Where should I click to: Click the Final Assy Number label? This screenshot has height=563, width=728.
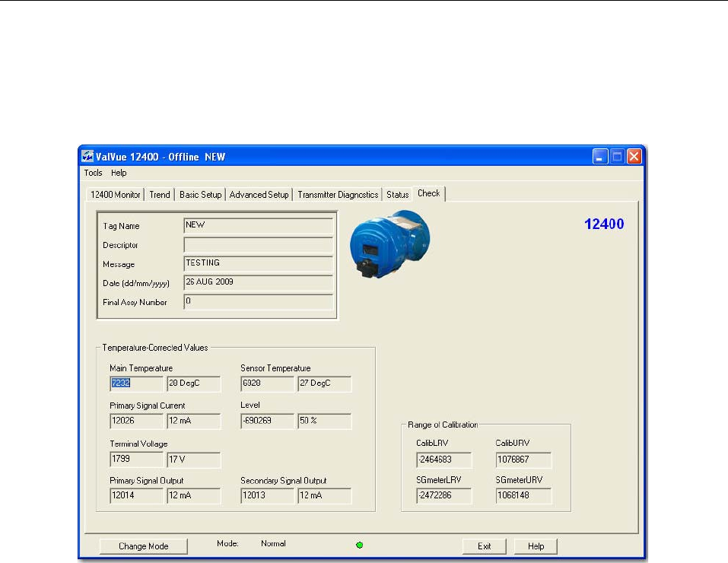pos(135,302)
